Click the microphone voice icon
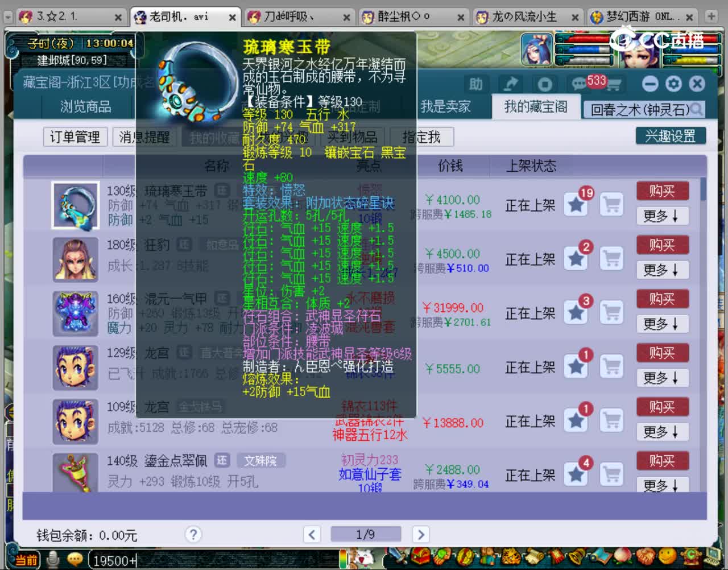Image resolution: width=728 pixels, height=570 pixels. tap(53, 560)
